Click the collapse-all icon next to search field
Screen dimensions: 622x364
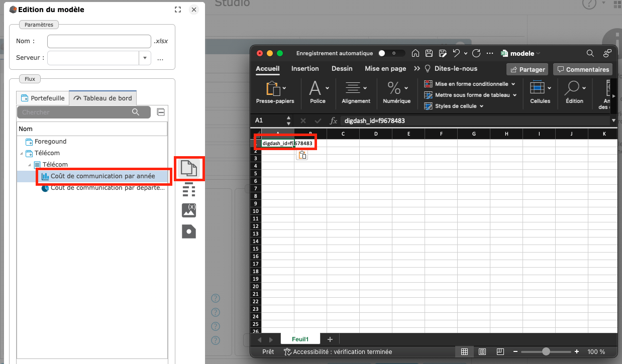(161, 112)
